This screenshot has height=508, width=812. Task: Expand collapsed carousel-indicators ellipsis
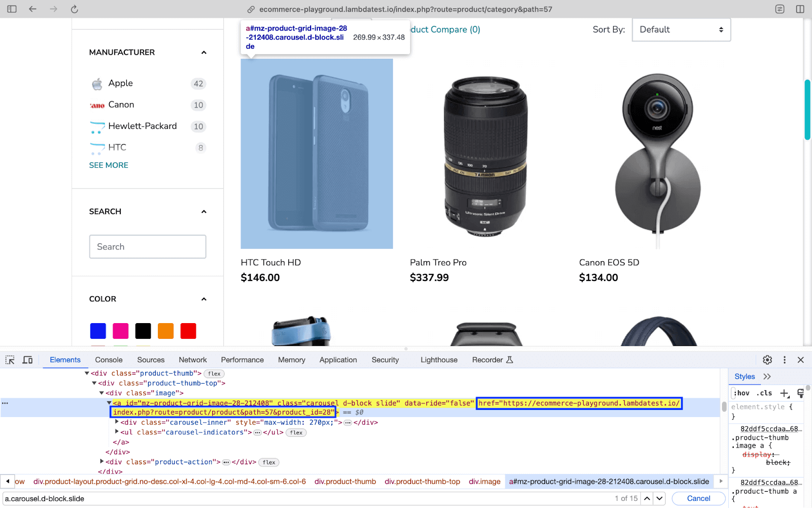[x=257, y=433]
